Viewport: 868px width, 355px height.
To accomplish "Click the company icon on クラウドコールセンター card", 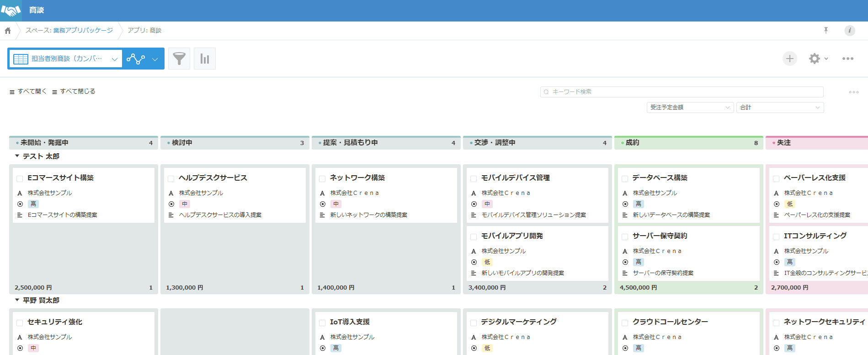I will pyautogui.click(x=625, y=337).
